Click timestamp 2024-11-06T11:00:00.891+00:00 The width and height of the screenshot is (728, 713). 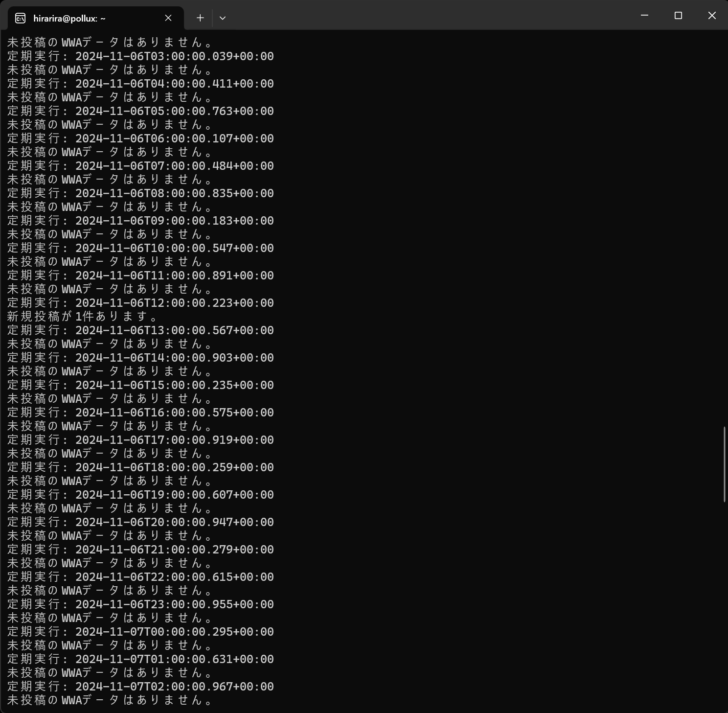[x=175, y=276]
